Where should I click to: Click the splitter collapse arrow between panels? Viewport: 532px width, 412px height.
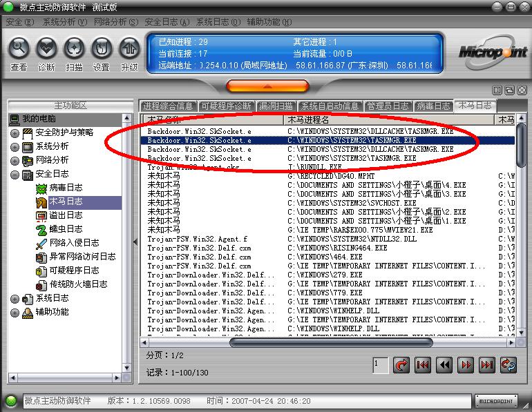pos(135,242)
